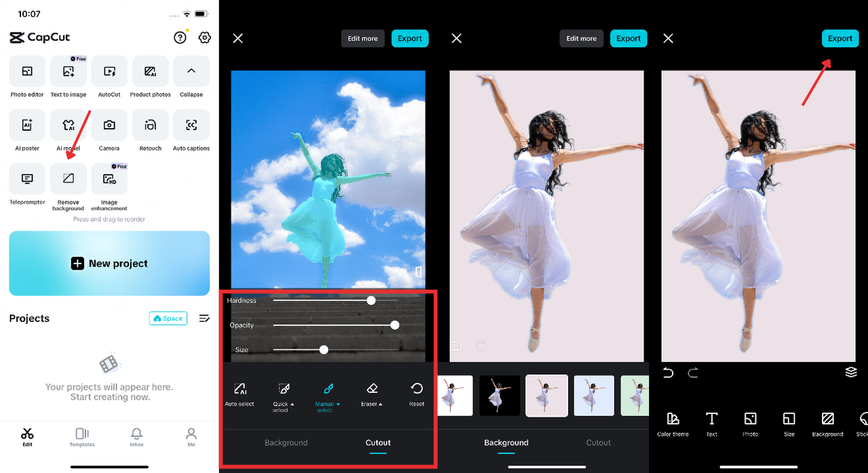Close the background swatches screen with X
The width and height of the screenshot is (868, 473).
[456, 39]
